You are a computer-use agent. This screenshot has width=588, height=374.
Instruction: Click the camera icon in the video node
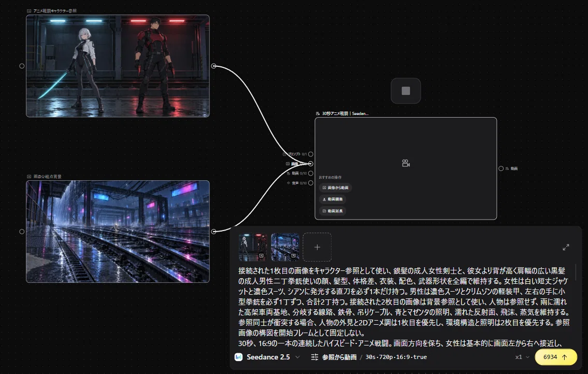coord(406,163)
